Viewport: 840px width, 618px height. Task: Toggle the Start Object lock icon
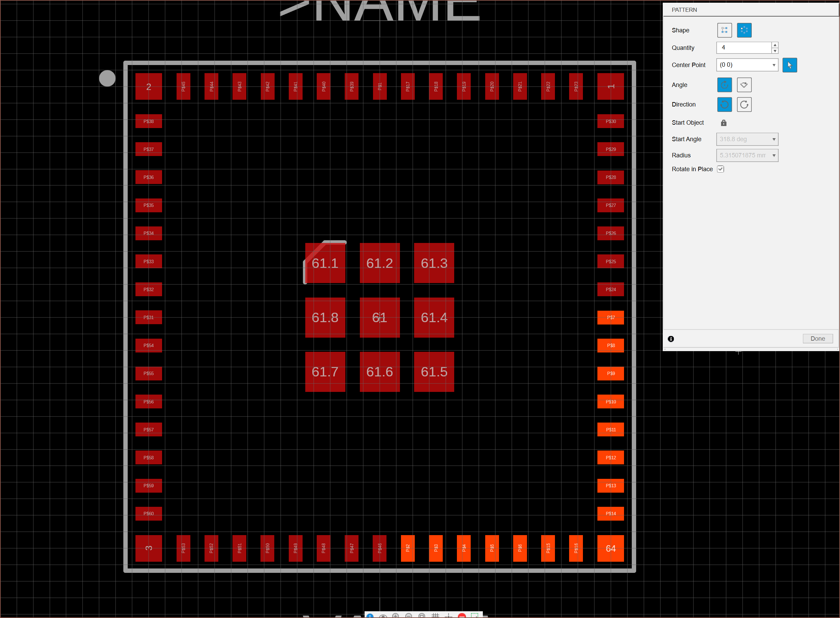click(x=723, y=123)
